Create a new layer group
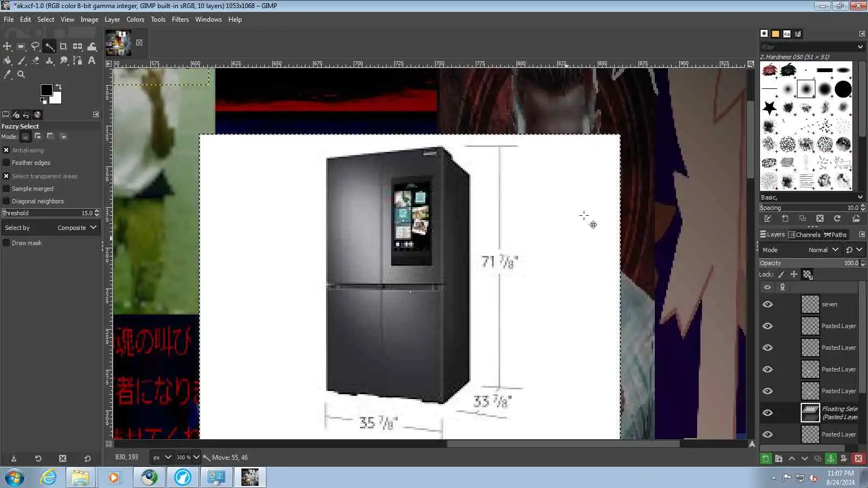The image size is (868, 488). click(x=778, y=459)
